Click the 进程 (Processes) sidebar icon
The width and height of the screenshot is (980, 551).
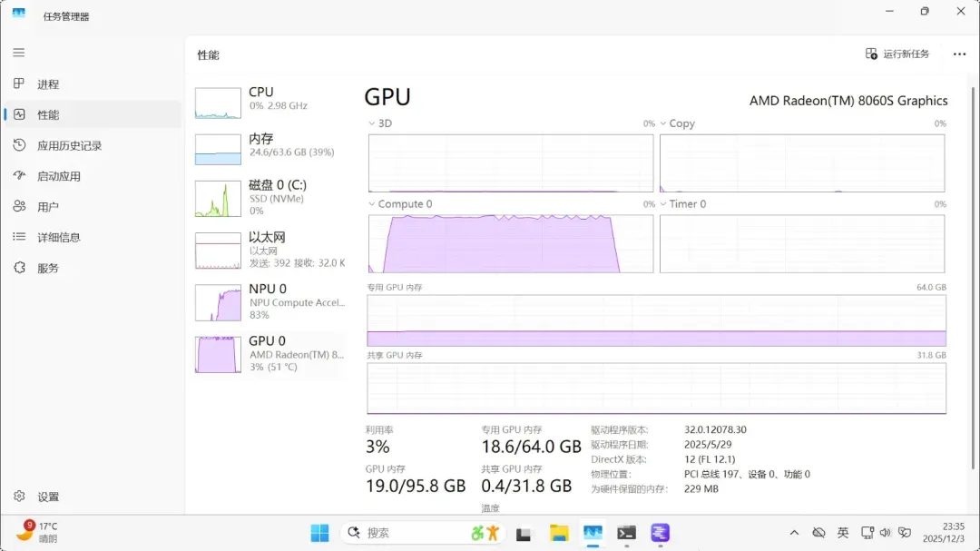pyautogui.click(x=19, y=84)
